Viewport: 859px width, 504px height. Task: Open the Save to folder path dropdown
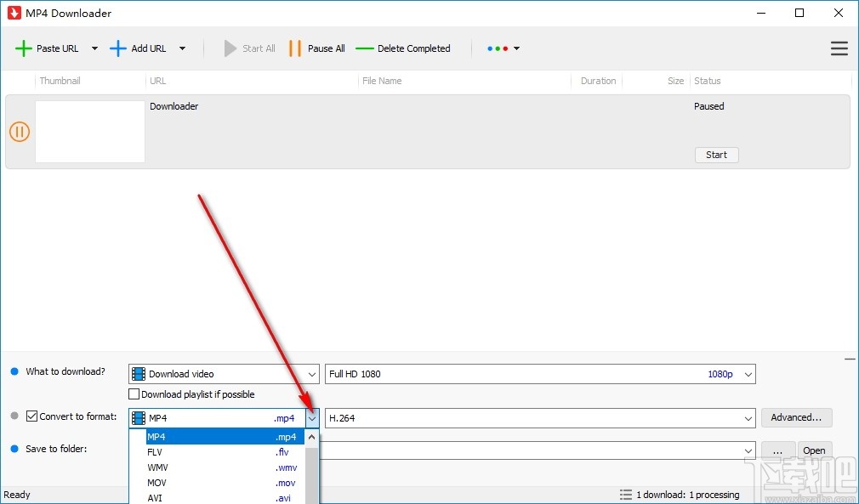click(748, 451)
